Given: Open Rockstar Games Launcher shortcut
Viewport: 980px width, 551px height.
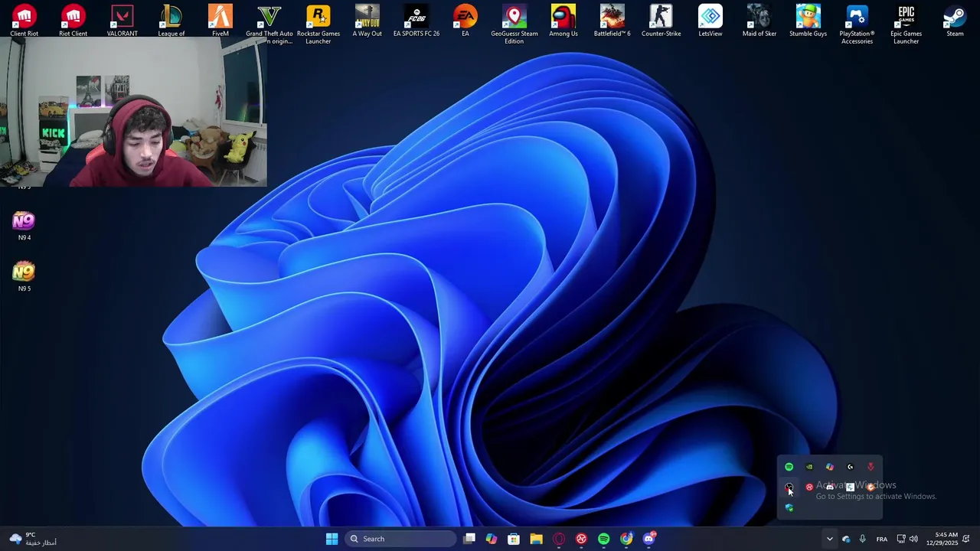Looking at the screenshot, I should pyautogui.click(x=318, y=24).
